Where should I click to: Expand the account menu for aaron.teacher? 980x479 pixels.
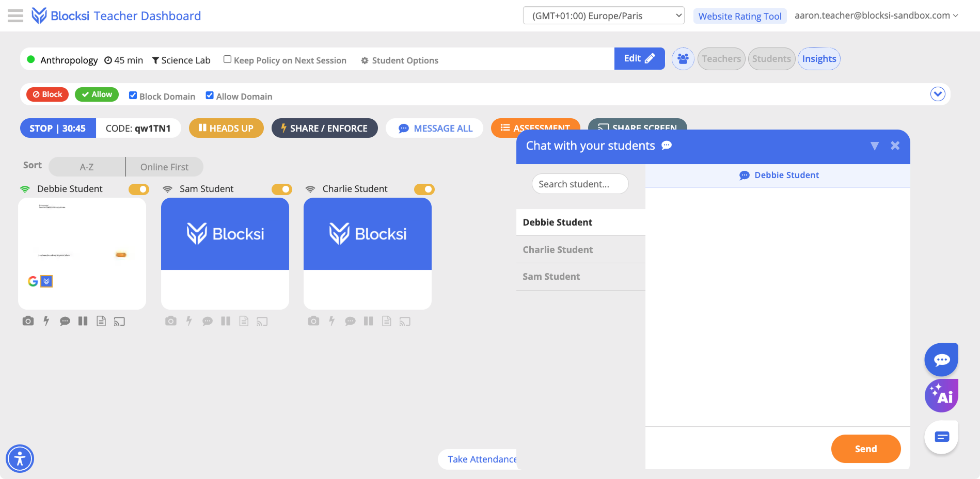(x=876, y=15)
